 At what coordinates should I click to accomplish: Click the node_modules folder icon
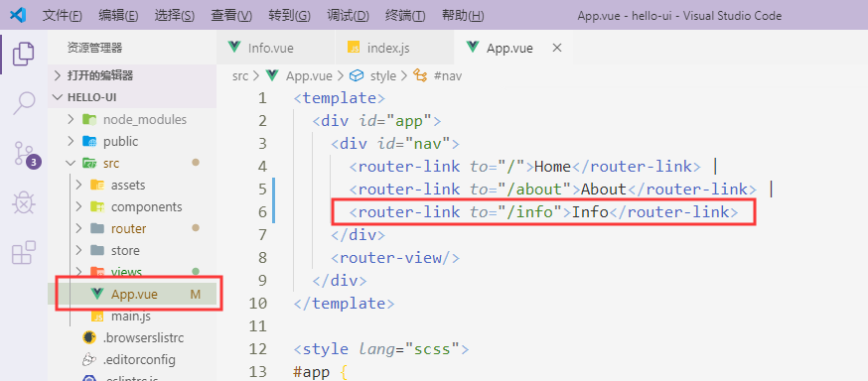tap(88, 119)
